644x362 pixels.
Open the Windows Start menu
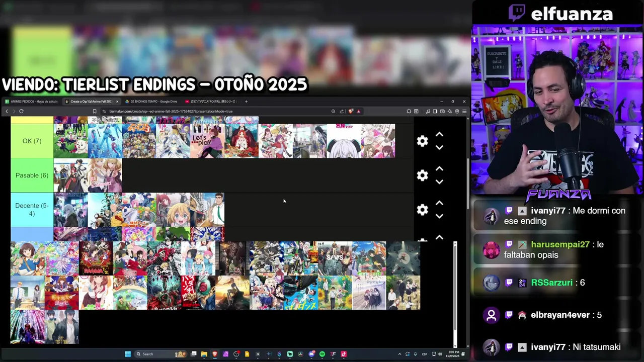[x=128, y=354]
